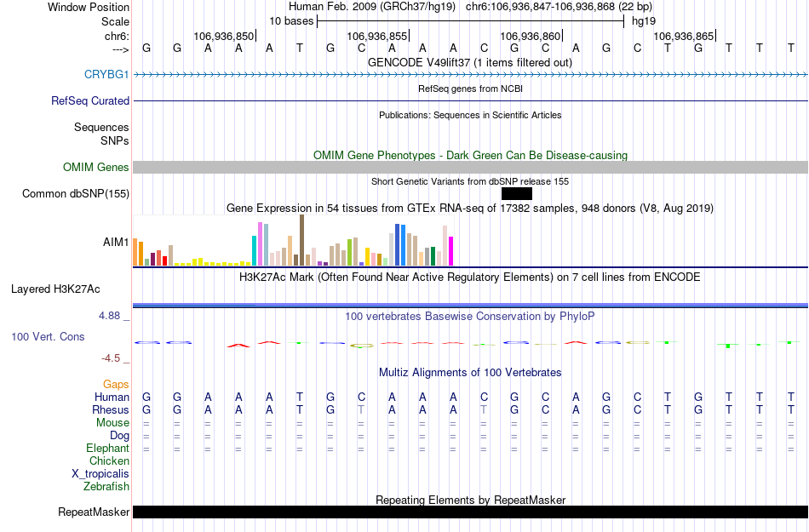The height and width of the screenshot is (532, 809).
Task: Select the Common dbSNP(155) track label
Action: click(76, 194)
